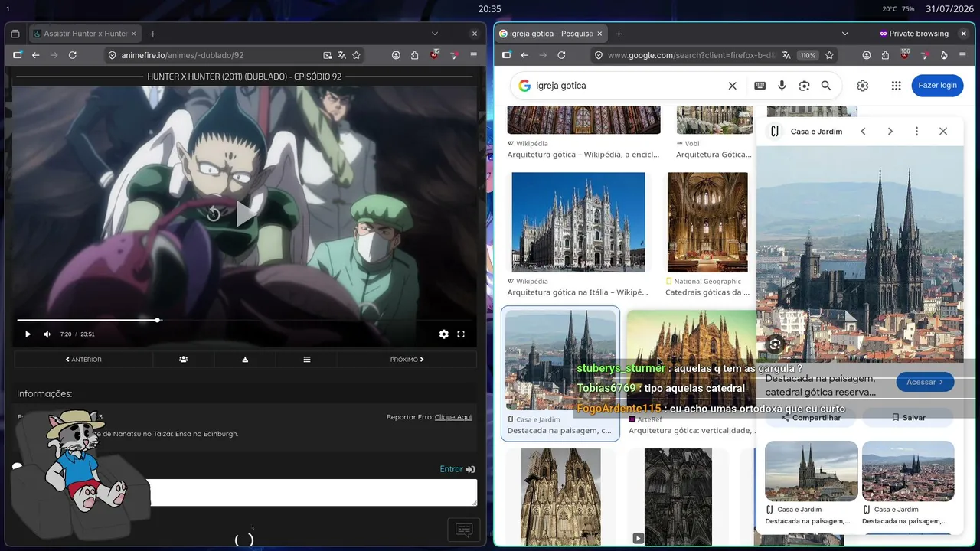Open the uBlock icon showing 15 in the animefire window
Screen dimensions: 980x551
[434, 55]
